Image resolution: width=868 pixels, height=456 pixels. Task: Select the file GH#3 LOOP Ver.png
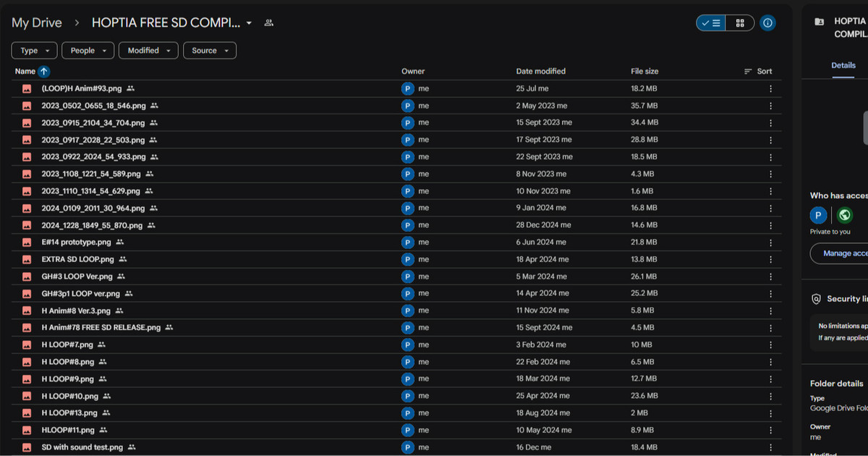[77, 276]
